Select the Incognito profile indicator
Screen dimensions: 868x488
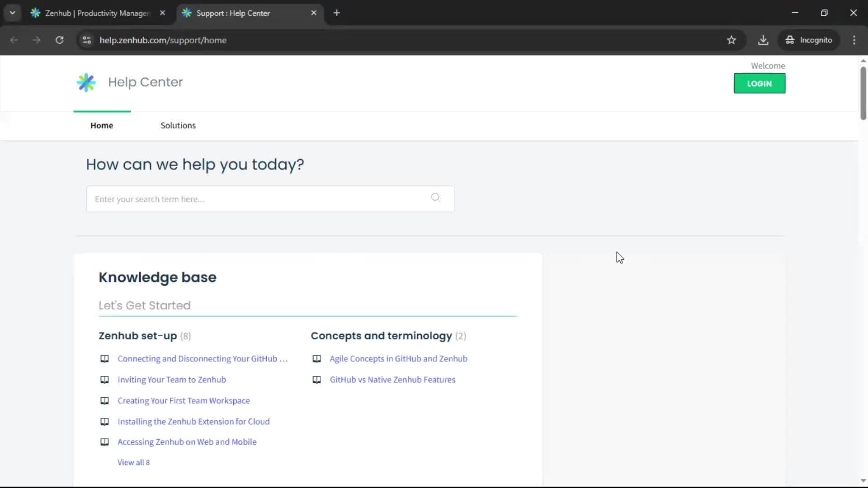tap(809, 40)
